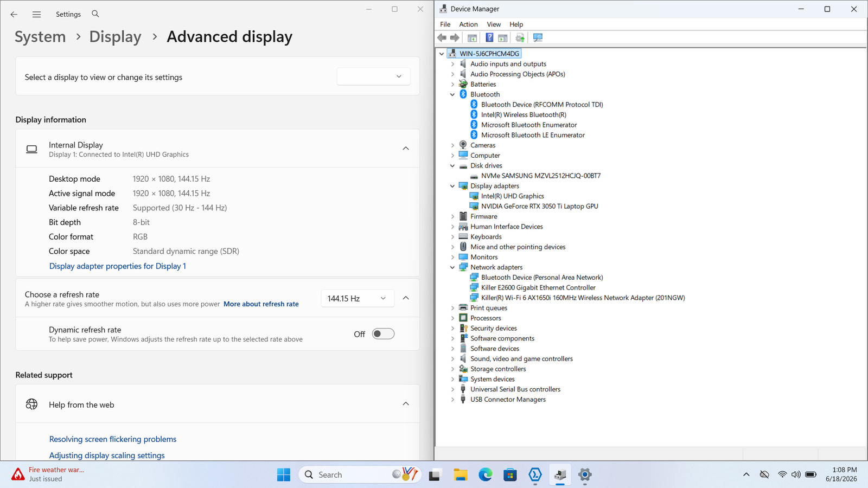Launch Microsoft Edge from the taskbar
The height and width of the screenshot is (488, 868).
point(485,475)
